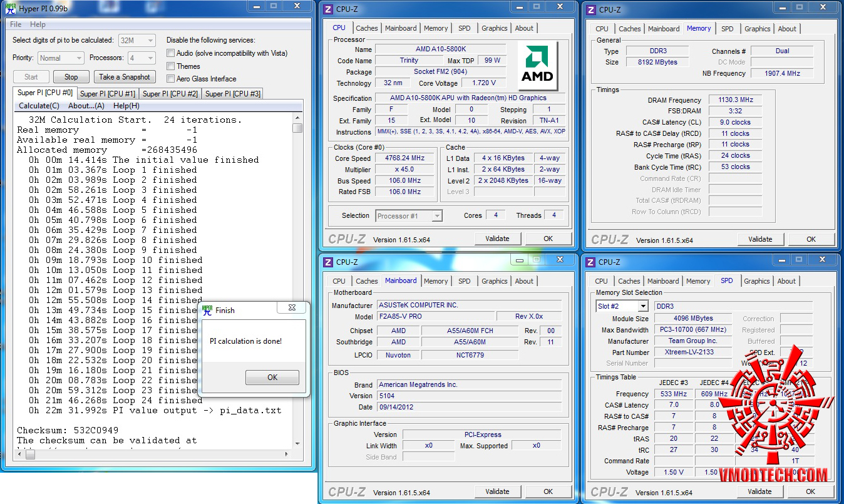844x504 pixels.
Task: Open the Calculate(C) menu in Super PI
Action: [x=39, y=106]
